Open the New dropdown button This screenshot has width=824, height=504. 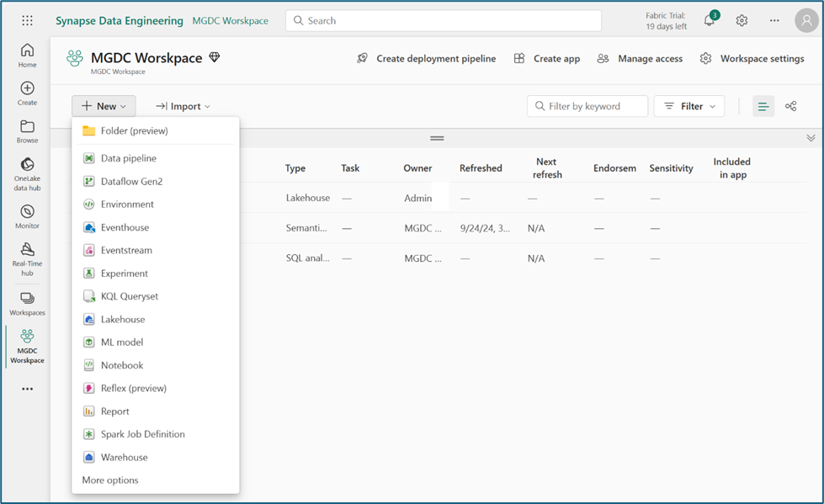(104, 106)
